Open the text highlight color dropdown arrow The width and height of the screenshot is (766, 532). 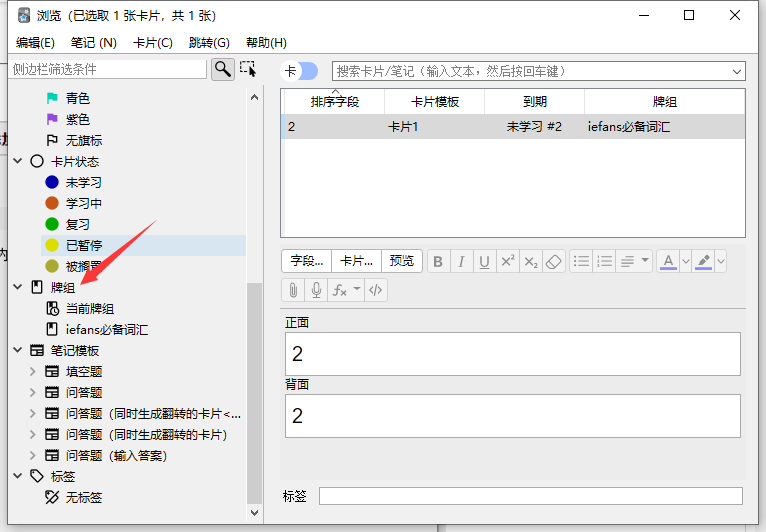720,261
